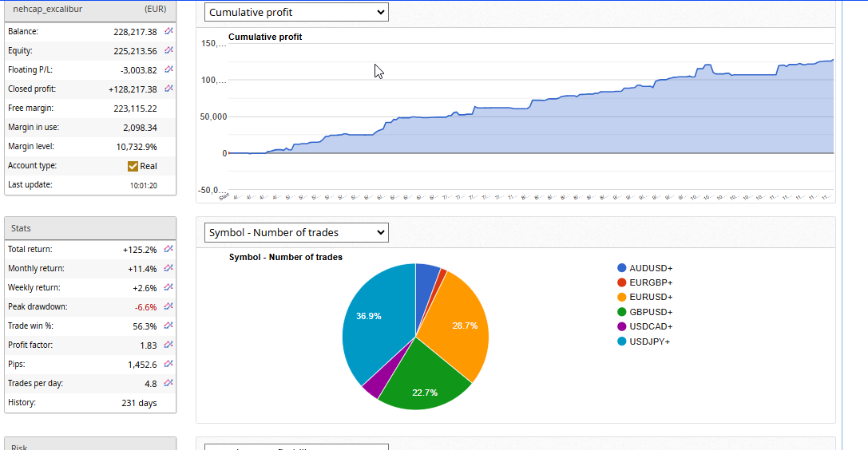Open the Profit factor chart icon

(168, 345)
